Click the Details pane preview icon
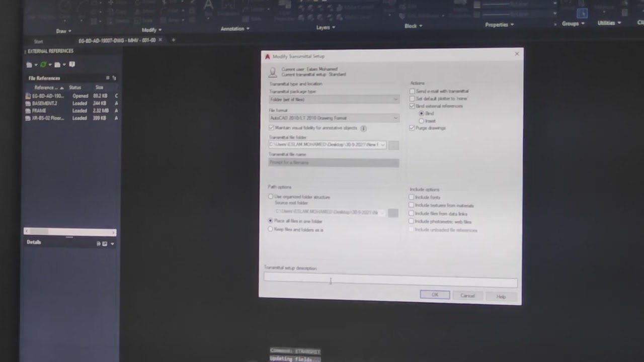The image size is (644, 362). tap(105, 243)
